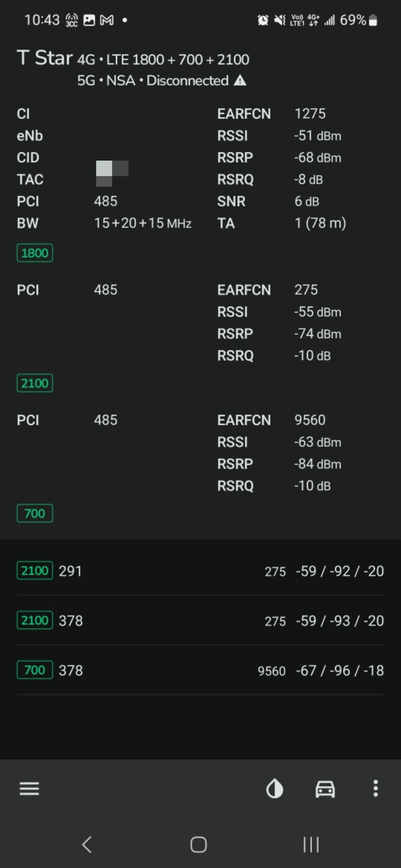The height and width of the screenshot is (868, 401).
Task: Select neighbor cell 2100 with PCI 378
Action: (200, 620)
